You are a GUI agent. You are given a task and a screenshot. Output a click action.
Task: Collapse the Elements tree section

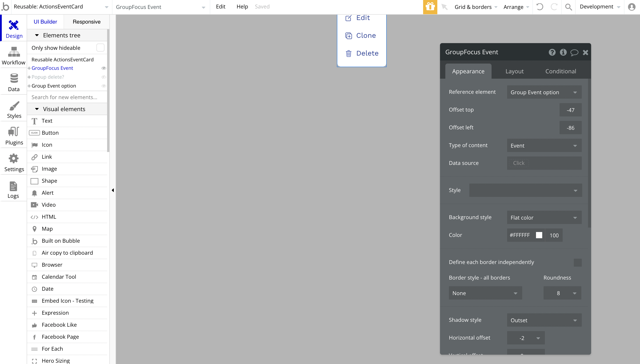(x=37, y=35)
